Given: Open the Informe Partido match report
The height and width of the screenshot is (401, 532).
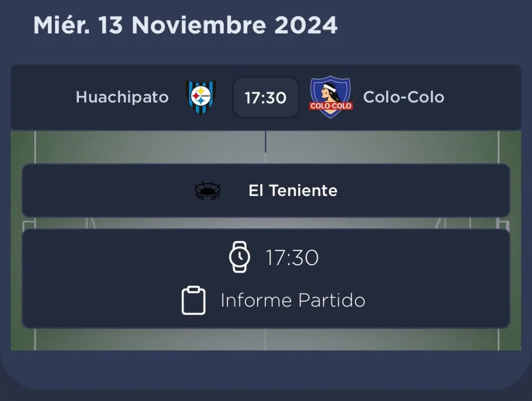Looking at the screenshot, I should [292, 301].
